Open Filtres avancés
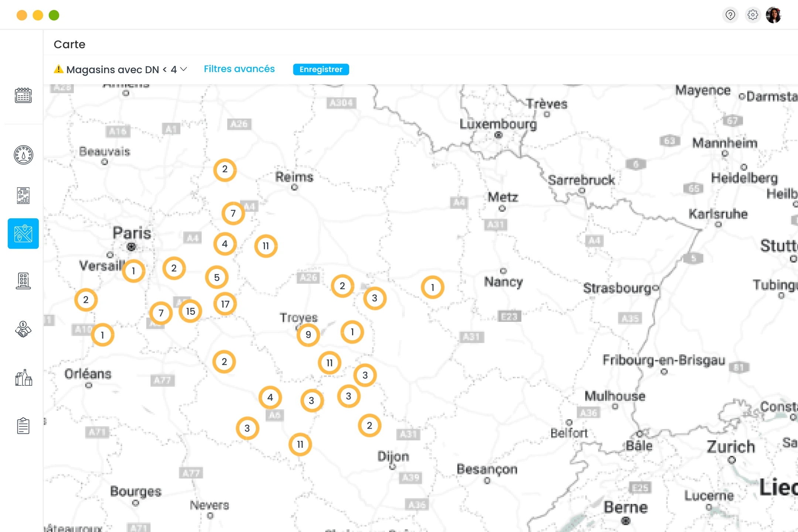 click(x=239, y=69)
